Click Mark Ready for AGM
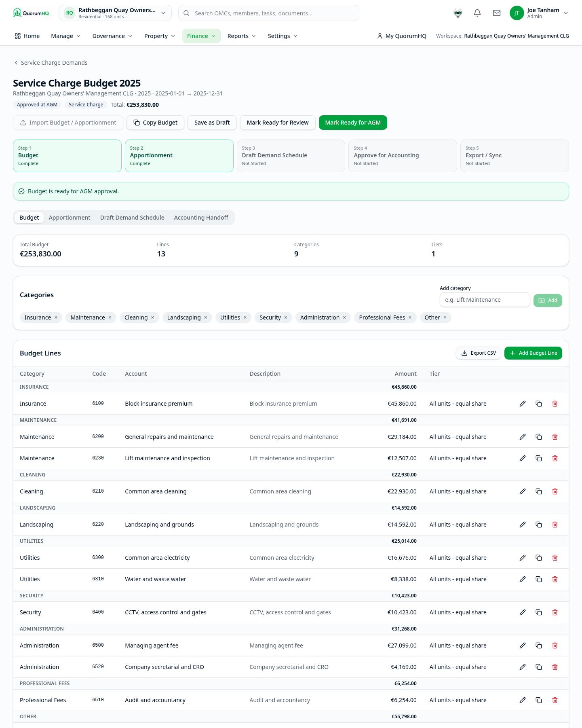 point(353,123)
